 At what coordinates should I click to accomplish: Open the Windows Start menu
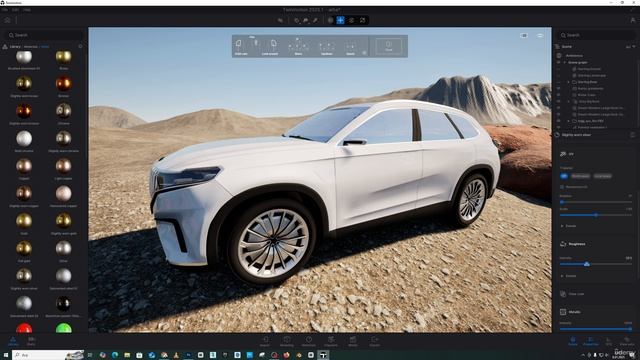6,355
